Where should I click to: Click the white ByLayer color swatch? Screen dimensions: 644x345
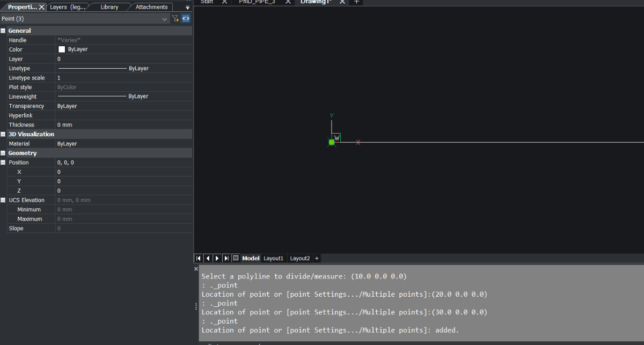tap(62, 49)
